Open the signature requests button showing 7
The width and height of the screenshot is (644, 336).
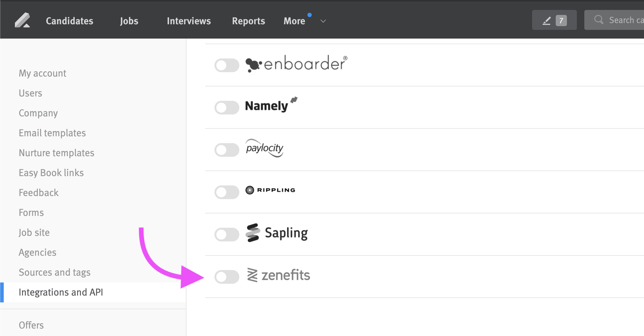pyautogui.click(x=554, y=20)
